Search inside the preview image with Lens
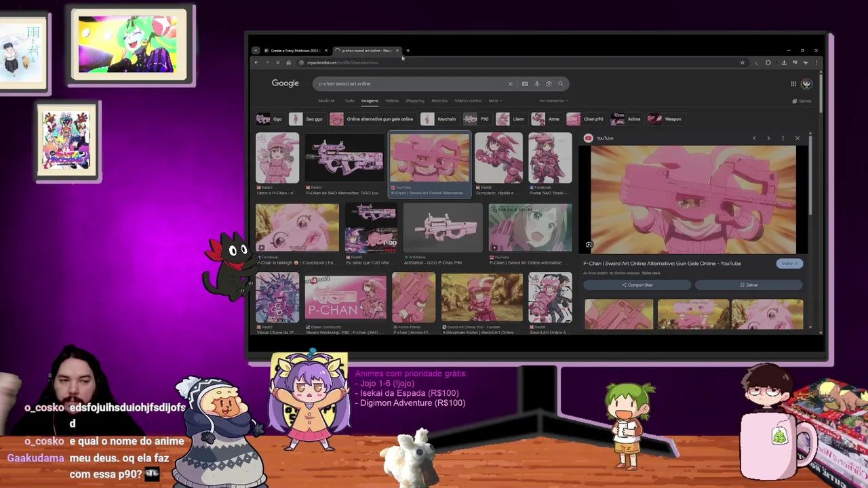The image size is (868, 488). click(589, 245)
